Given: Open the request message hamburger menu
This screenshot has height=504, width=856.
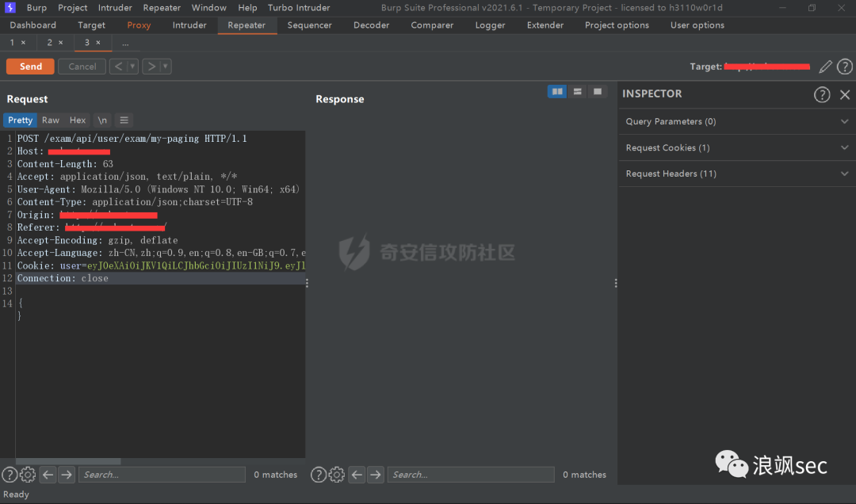Looking at the screenshot, I should pyautogui.click(x=124, y=120).
